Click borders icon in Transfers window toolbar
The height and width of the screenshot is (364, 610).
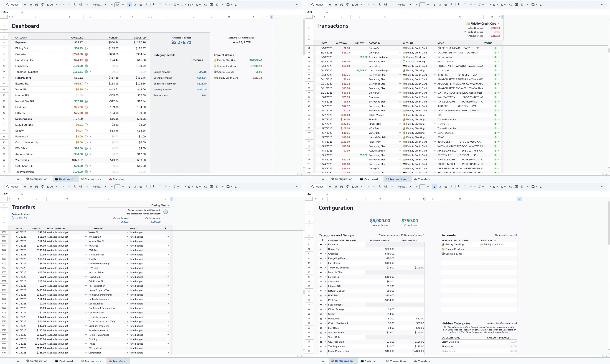pos(160,187)
